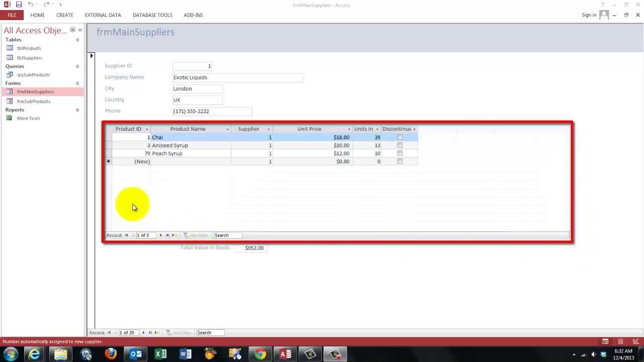Click the Redo arrow icon
Image resolution: width=644 pixels, height=362 pixels.
coord(46,5)
